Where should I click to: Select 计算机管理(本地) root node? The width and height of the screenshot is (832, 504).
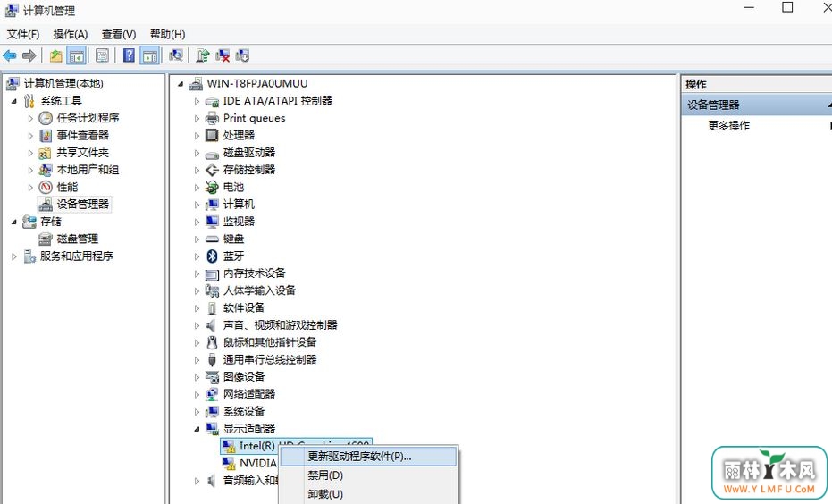pyautogui.click(x=63, y=83)
